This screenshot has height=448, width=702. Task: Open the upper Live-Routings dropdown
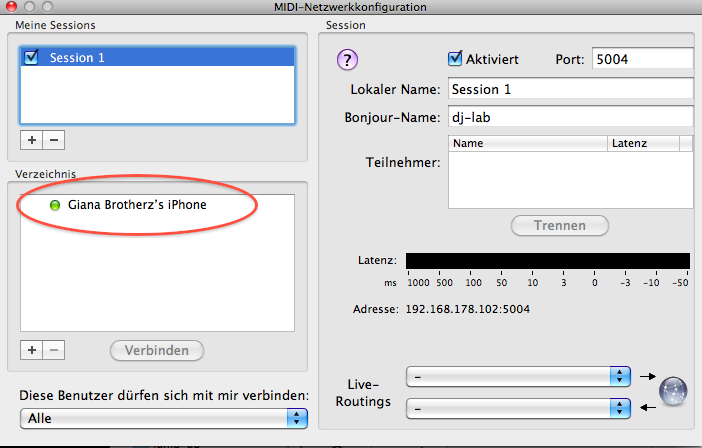(x=518, y=376)
